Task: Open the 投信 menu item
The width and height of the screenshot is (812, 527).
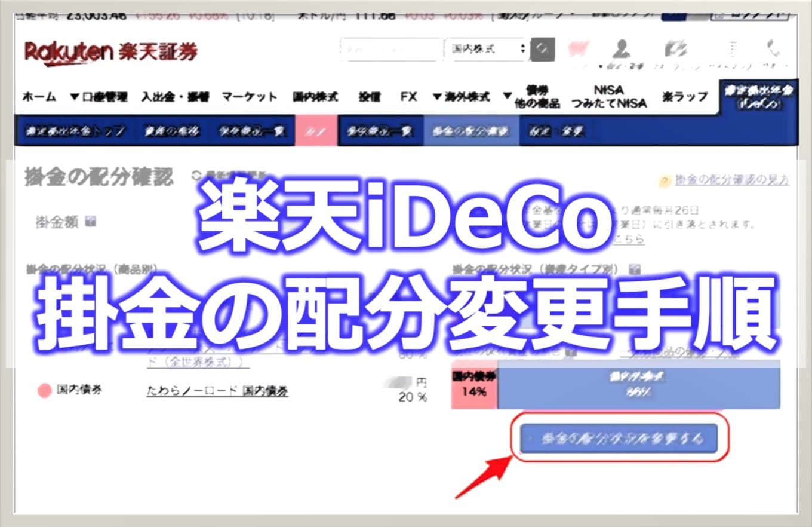Action: point(370,97)
